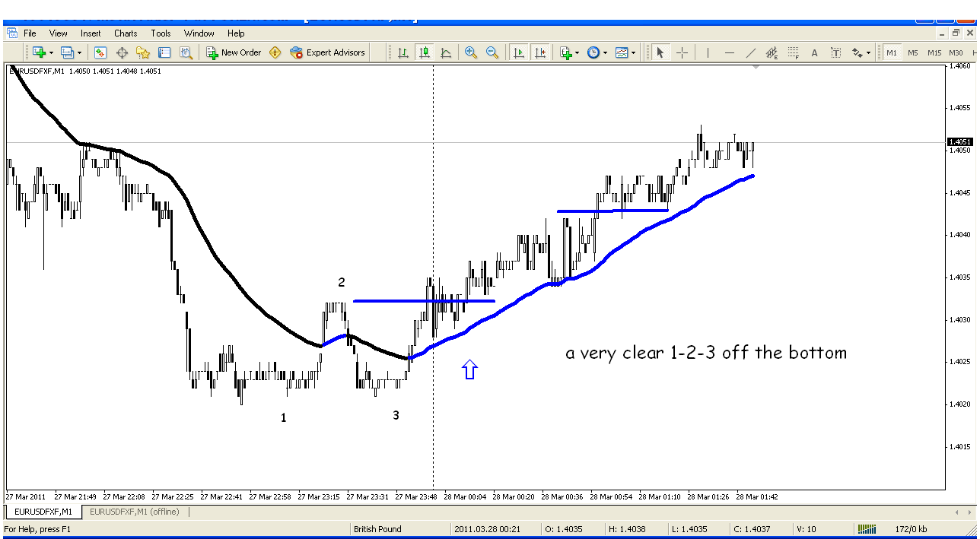Image resolution: width=980 pixels, height=539 pixels.
Task: Toggle Chart Shift option
Action: 540,52
